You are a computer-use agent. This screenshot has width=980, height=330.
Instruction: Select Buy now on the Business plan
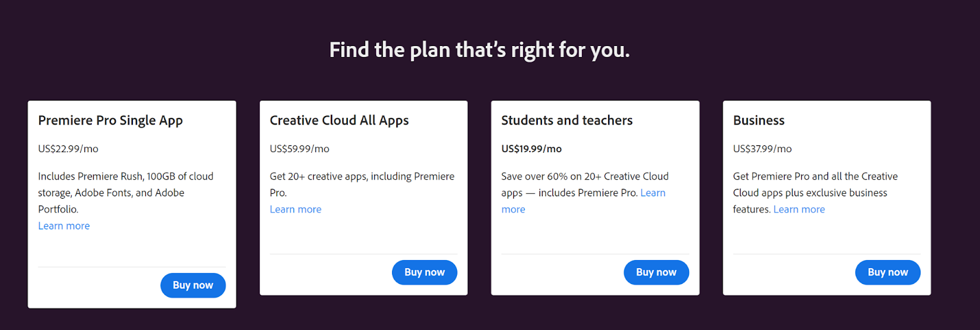[x=888, y=272]
